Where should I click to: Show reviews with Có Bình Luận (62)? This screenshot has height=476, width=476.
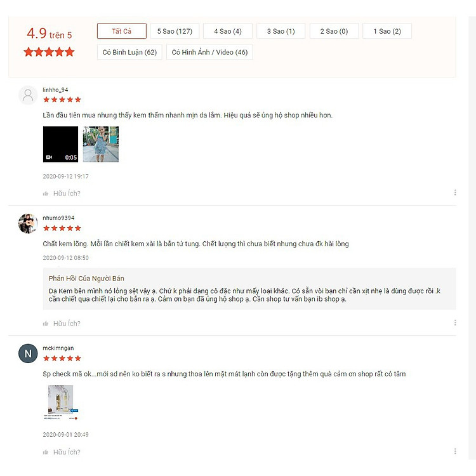tap(129, 52)
